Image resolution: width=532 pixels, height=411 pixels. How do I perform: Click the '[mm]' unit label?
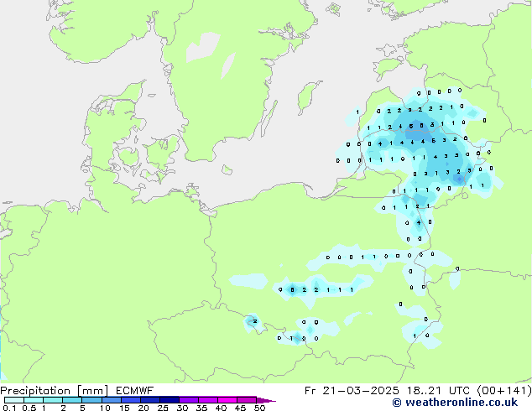[x=92, y=391]
